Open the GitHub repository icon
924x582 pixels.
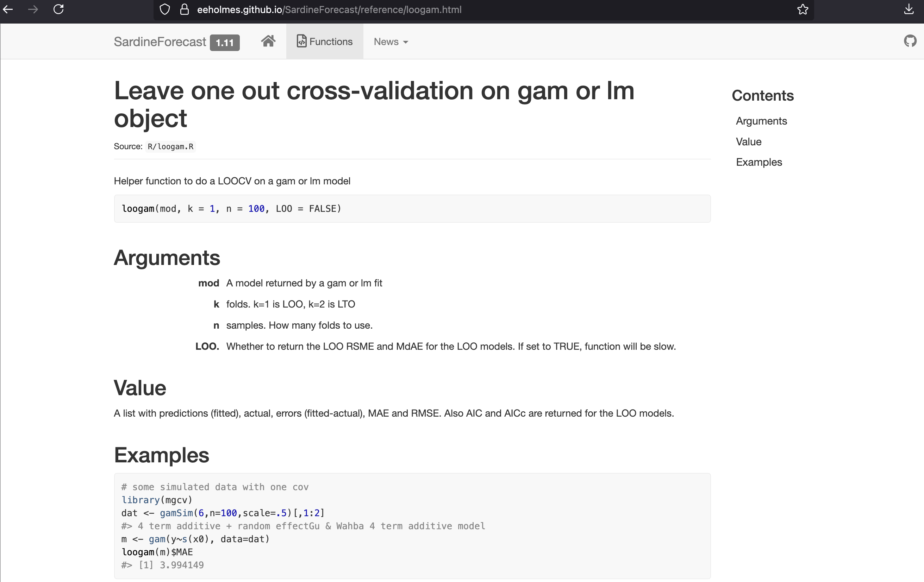click(910, 41)
